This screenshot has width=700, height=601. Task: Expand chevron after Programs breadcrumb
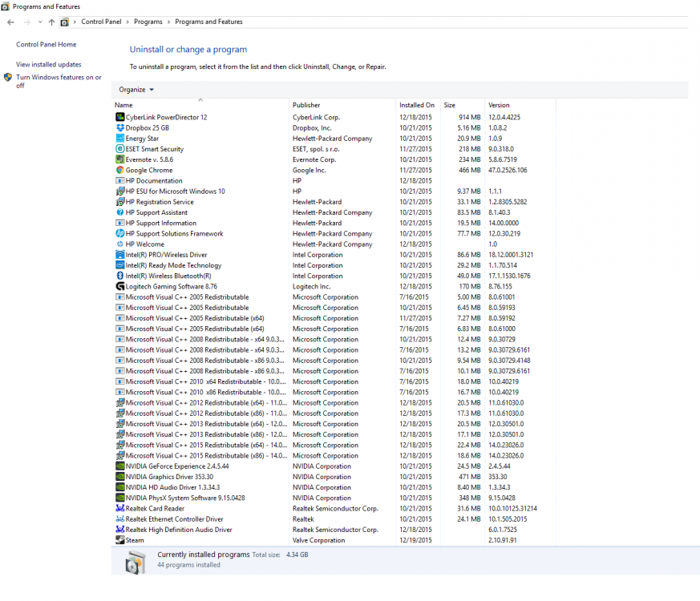click(168, 22)
